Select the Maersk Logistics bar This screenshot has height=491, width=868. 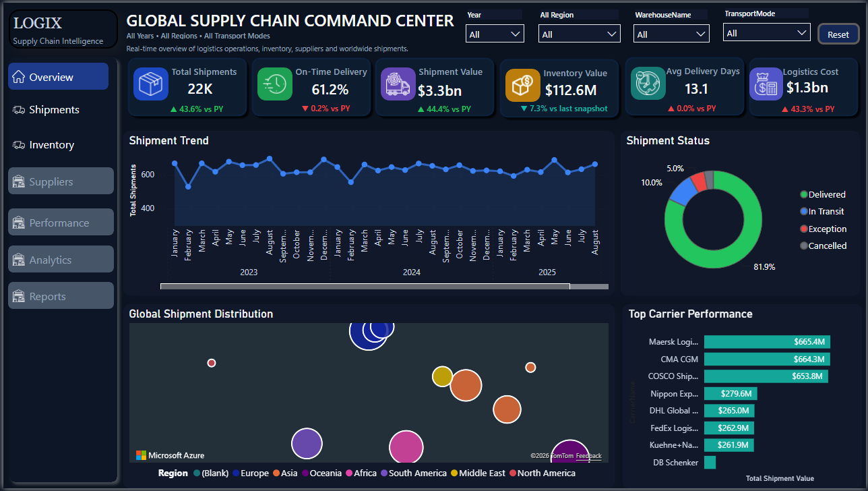(767, 342)
